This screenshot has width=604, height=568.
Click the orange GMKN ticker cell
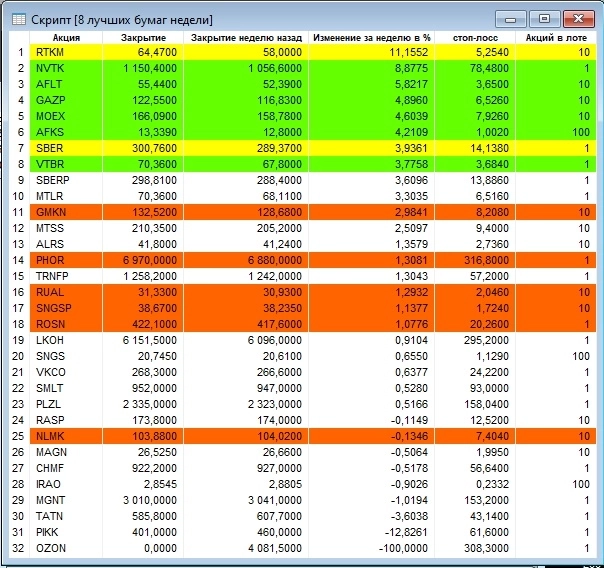click(x=49, y=212)
